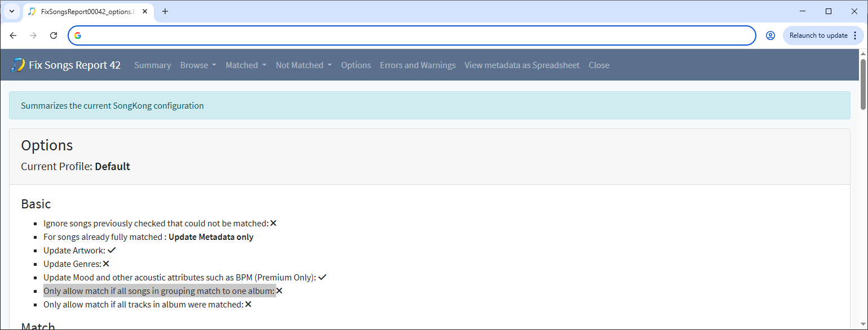Click 'Update Genres' option text
The width and height of the screenshot is (868, 330).
click(x=72, y=264)
